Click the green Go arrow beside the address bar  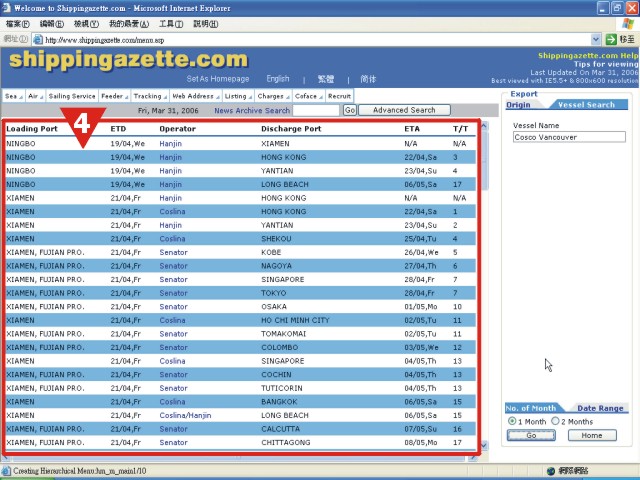coord(611,40)
